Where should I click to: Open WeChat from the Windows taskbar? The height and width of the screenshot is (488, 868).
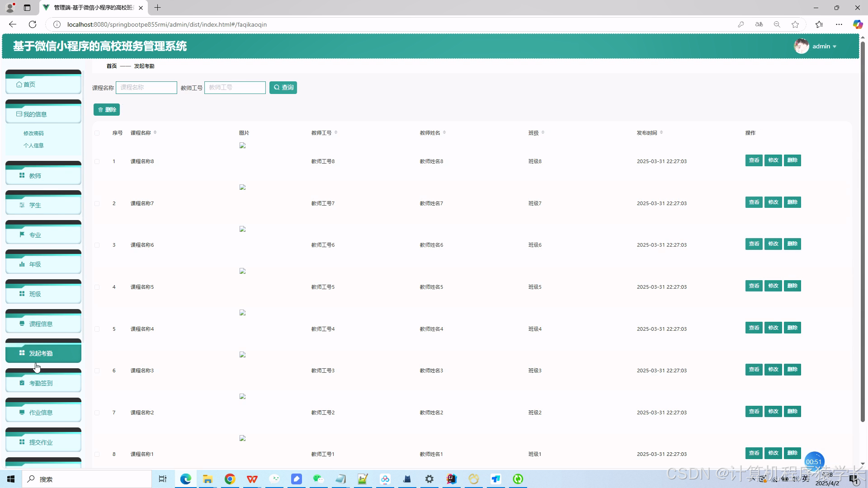[318, 479]
